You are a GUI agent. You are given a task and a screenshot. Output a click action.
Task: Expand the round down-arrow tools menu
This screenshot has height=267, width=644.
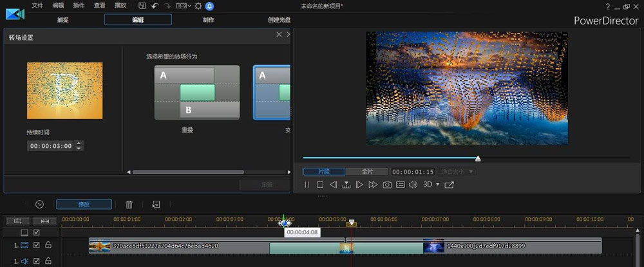coord(39,205)
